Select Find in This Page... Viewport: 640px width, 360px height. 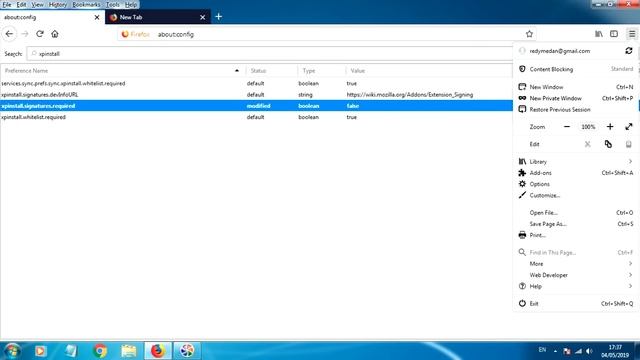[x=576, y=253]
